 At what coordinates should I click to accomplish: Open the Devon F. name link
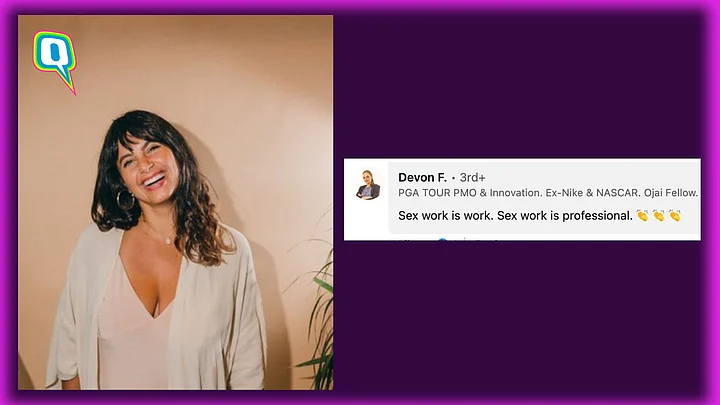(422, 177)
